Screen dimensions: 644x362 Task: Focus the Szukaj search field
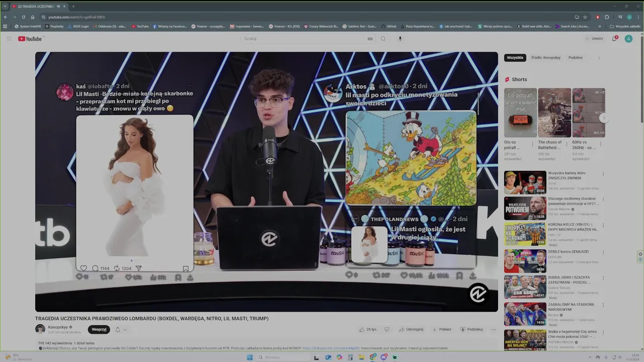pyautogui.click(x=304, y=39)
